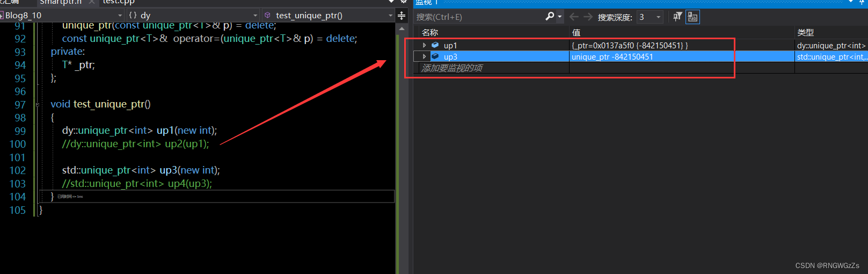Toggle the highlighted text-format button in watch toolbar

click(x=692, y=17)
